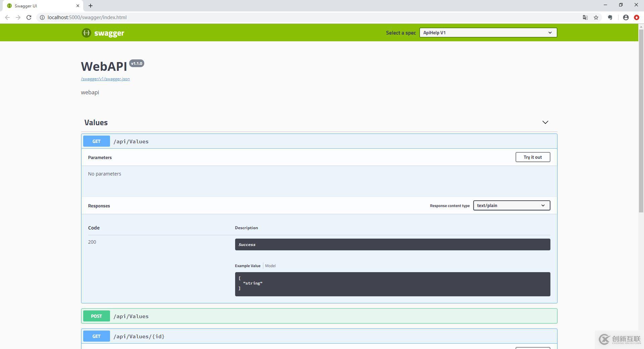Open the browser extensions icon

pyautogui.click(x=610, y=17)
